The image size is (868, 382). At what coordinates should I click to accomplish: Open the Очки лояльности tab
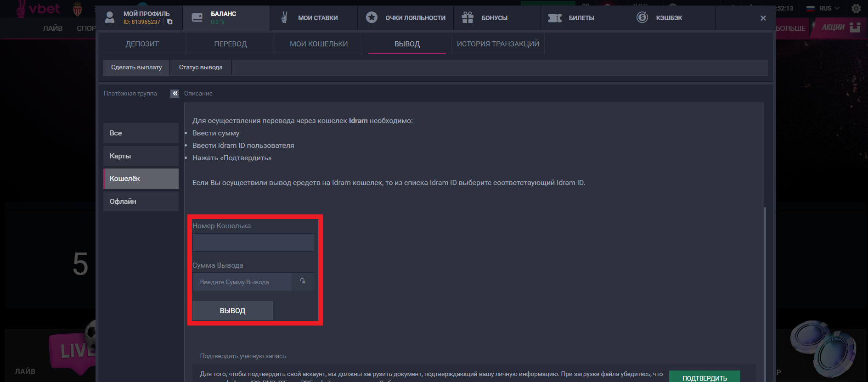[x=406, y=18]
